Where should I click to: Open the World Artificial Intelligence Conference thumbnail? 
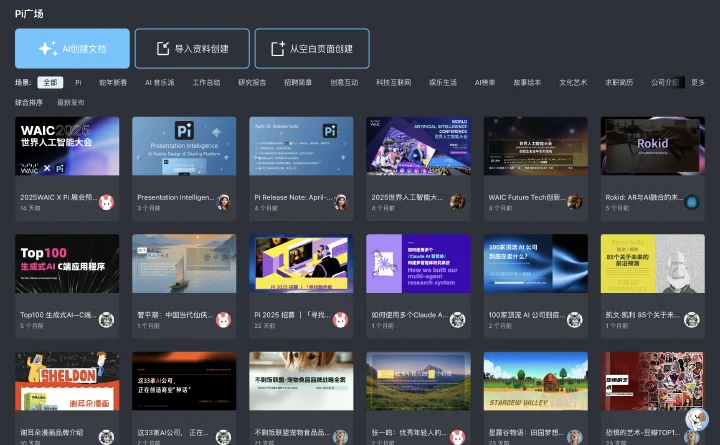[x=418, y=146]
